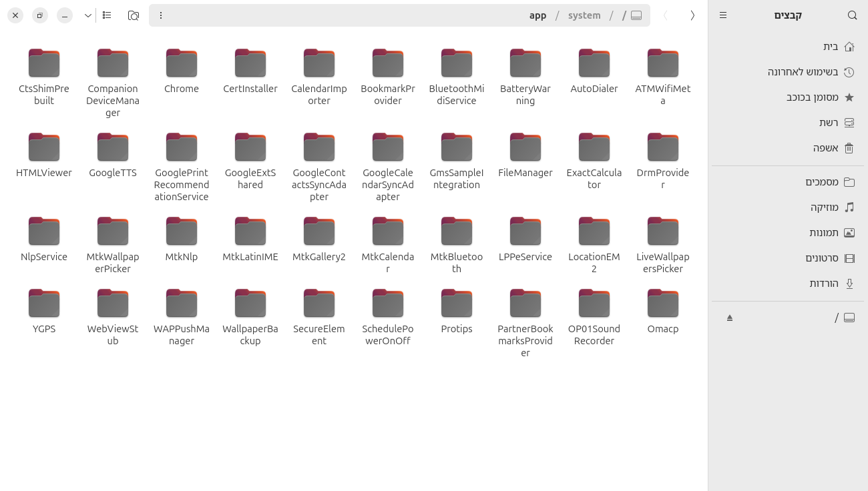Select the CertInstaller folder
Viewport: 868px width, 491px height.
click(250, 71)
